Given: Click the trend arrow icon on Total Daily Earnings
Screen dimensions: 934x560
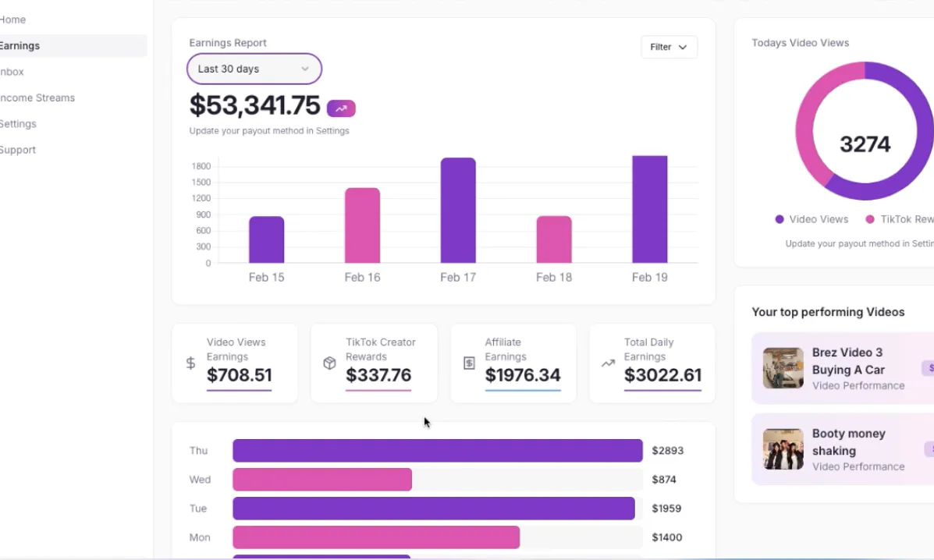Looking at the screenshot, I should click(608, 363).
